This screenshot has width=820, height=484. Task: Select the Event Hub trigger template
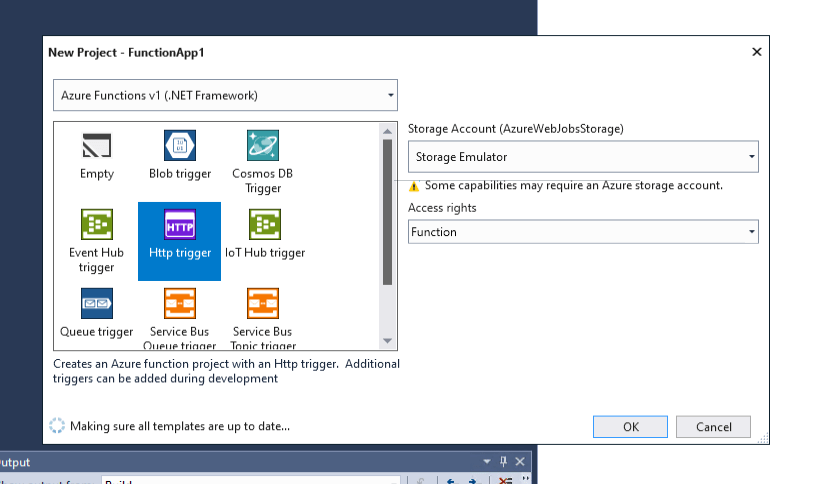coord(97,241)
